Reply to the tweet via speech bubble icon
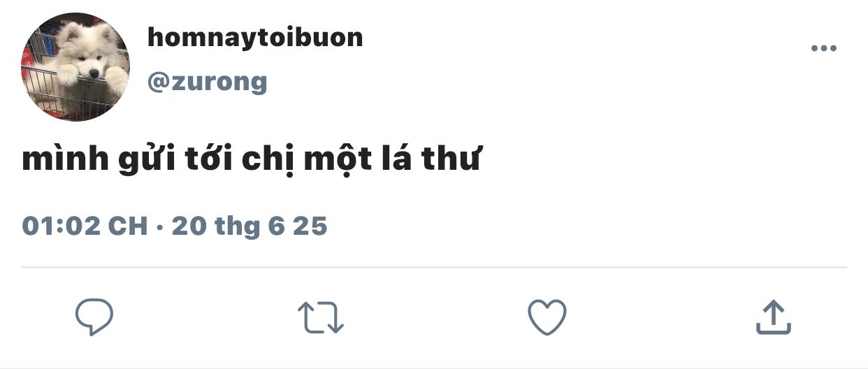This screenshot has height=369, width=868. point(94,317)
